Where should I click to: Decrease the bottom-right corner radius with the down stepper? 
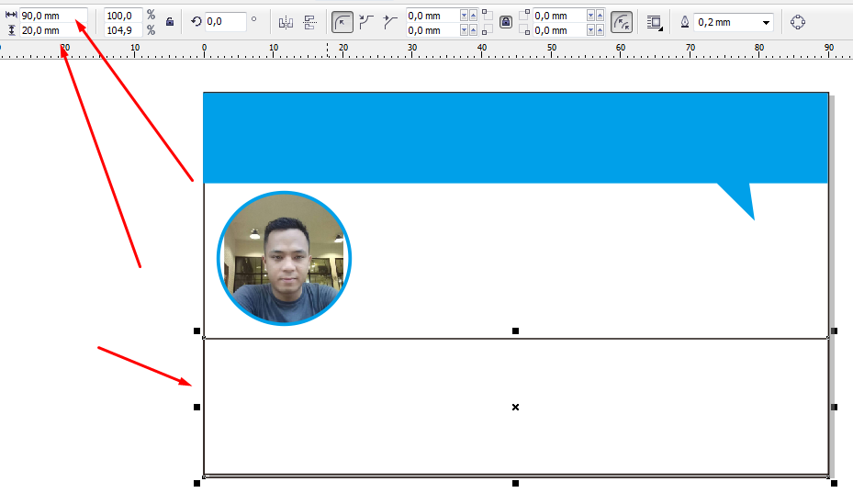point(590,30)
